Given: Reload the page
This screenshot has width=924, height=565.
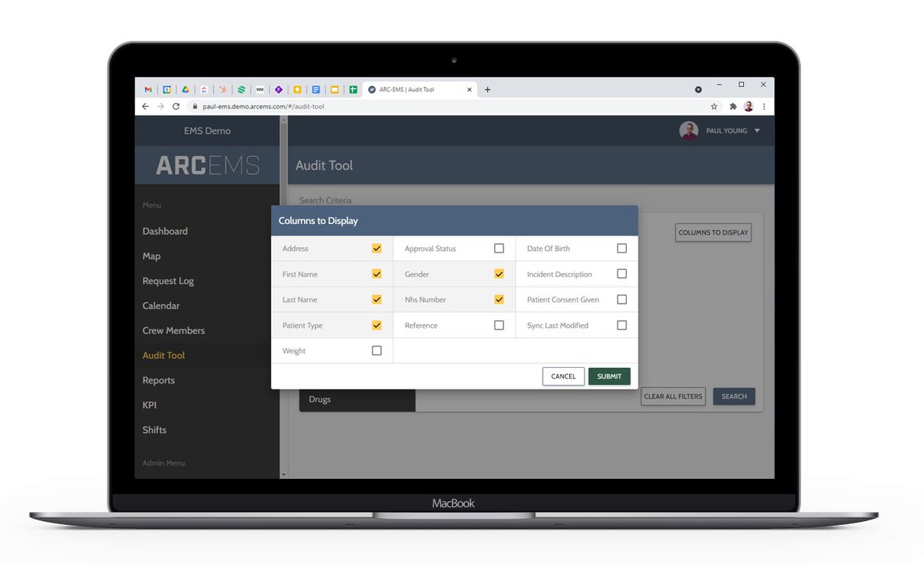Looking at the screenshot, I should click(x=176, y=106).
